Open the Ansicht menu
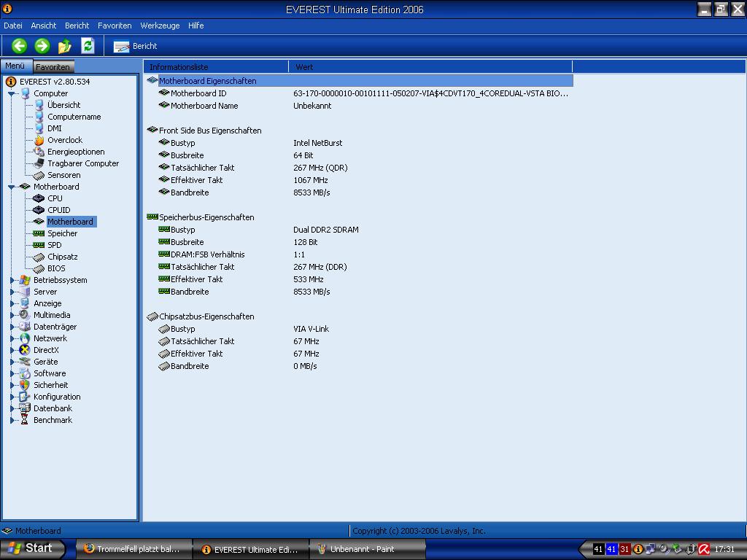The height and width of the screenshot is (560, 747). coord(43,26)
